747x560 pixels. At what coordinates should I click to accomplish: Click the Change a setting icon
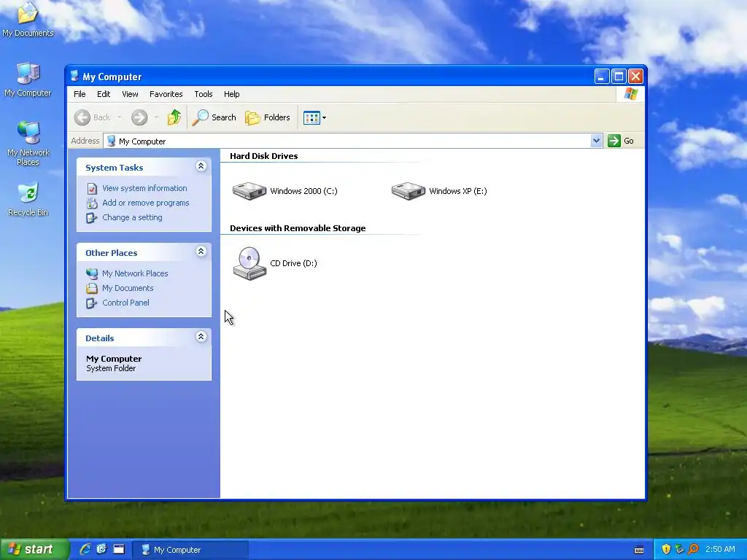91,217
